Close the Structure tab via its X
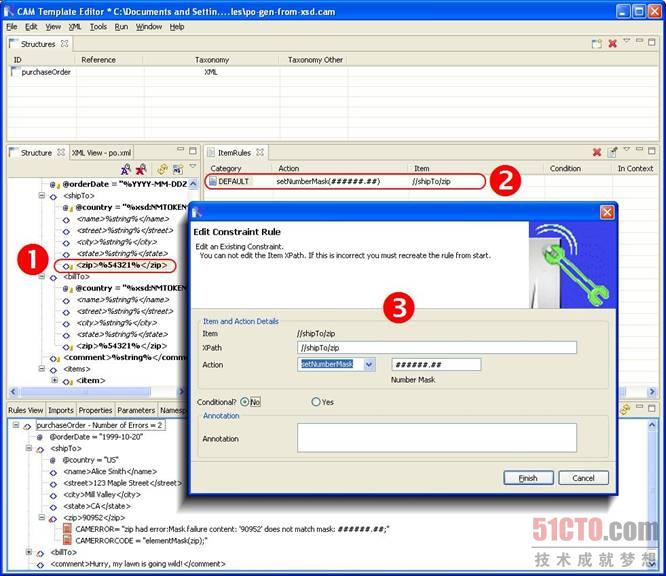The width and height of the screenshot is (666, 576). pos(61,152)
